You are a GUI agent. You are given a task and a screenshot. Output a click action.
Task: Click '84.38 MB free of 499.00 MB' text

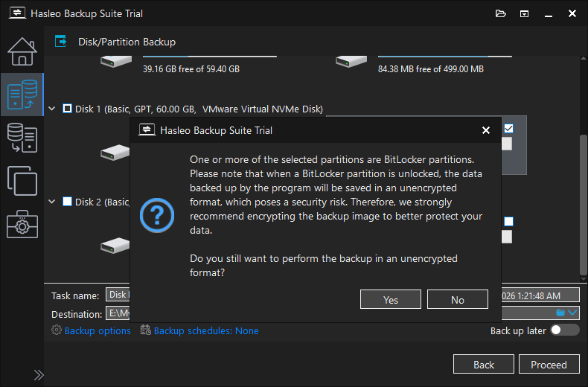point(430,69)
